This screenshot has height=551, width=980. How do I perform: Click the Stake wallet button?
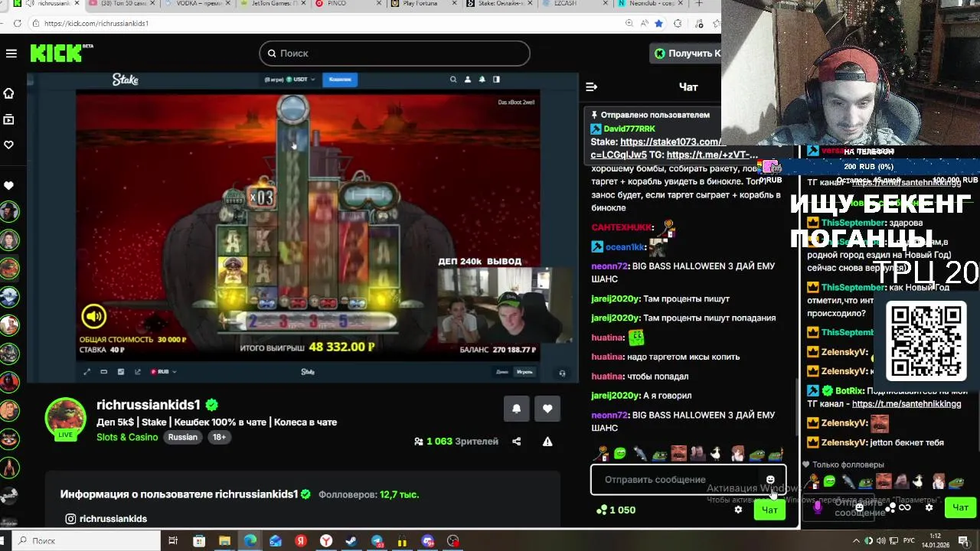coord(340,80)
